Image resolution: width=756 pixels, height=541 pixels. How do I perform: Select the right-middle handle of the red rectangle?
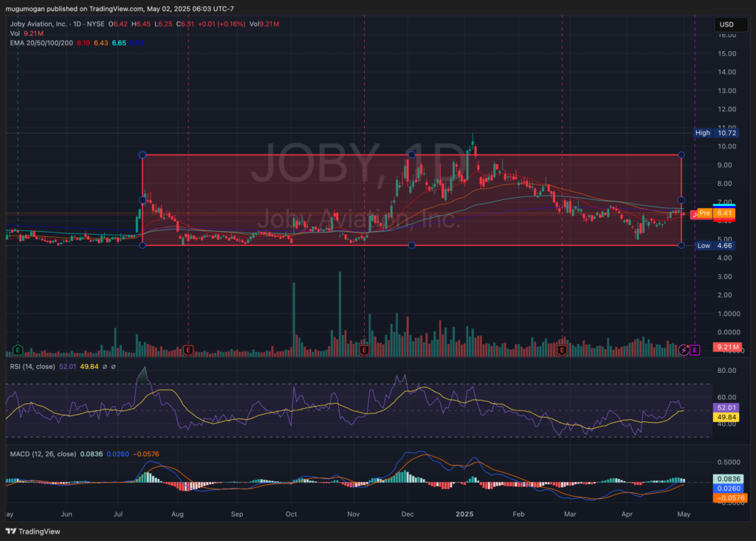681,200
